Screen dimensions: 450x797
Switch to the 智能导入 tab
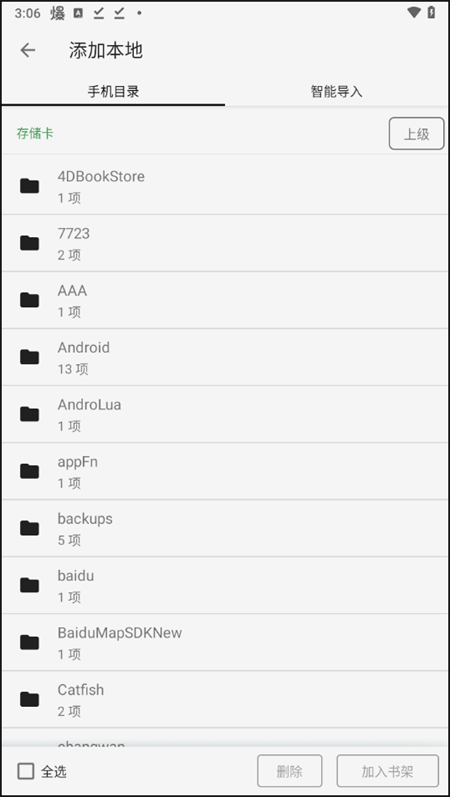[x=336, y=91]
